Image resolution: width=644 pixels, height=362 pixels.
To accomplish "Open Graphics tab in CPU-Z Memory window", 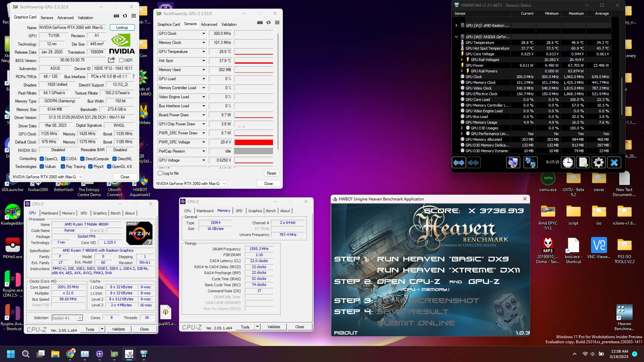I will [255, 211].
